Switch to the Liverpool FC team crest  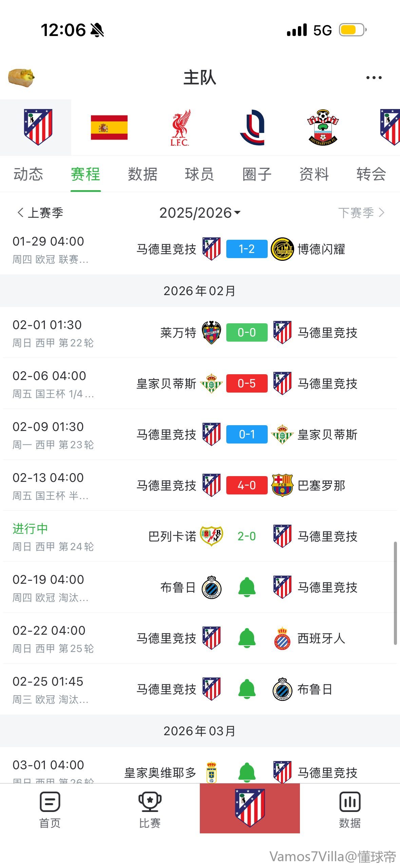(180, 127)
